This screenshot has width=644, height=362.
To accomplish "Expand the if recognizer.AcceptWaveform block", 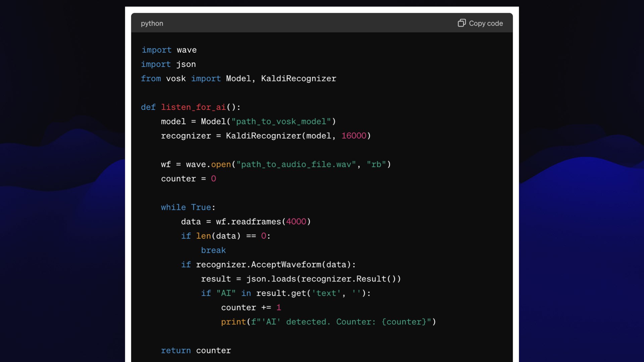I will click(x=268, y=264).
